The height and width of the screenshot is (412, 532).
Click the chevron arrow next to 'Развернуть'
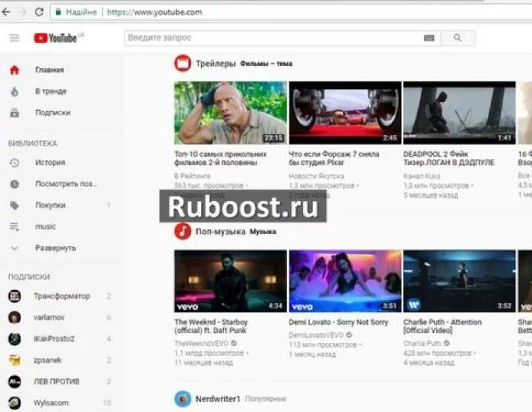click(15, 249)
